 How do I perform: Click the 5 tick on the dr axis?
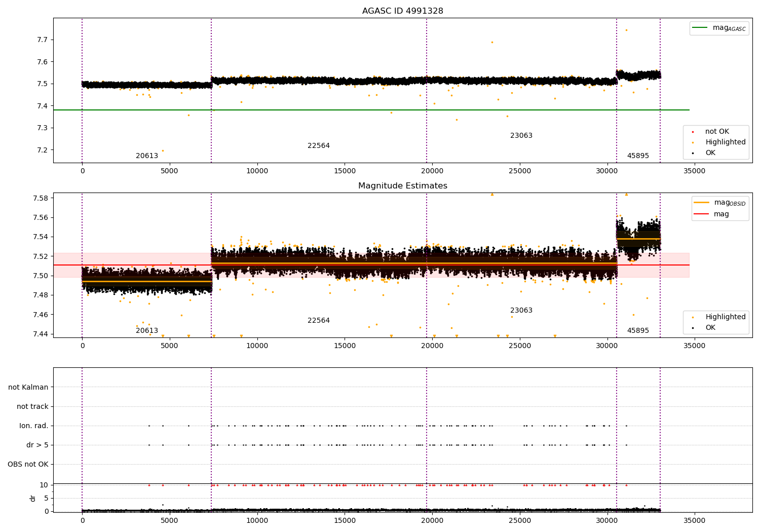tap(46, 498)
